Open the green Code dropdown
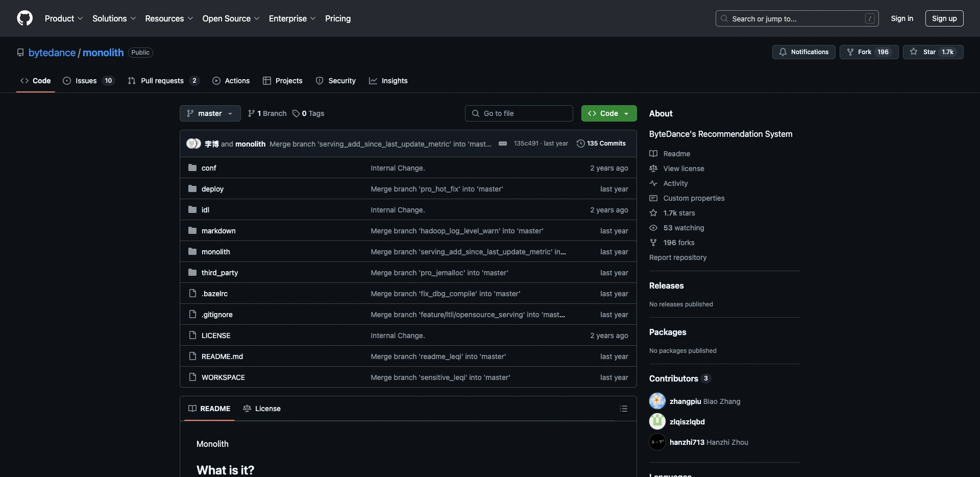Viewport: 980px width, 477px height. coord(608,113)
